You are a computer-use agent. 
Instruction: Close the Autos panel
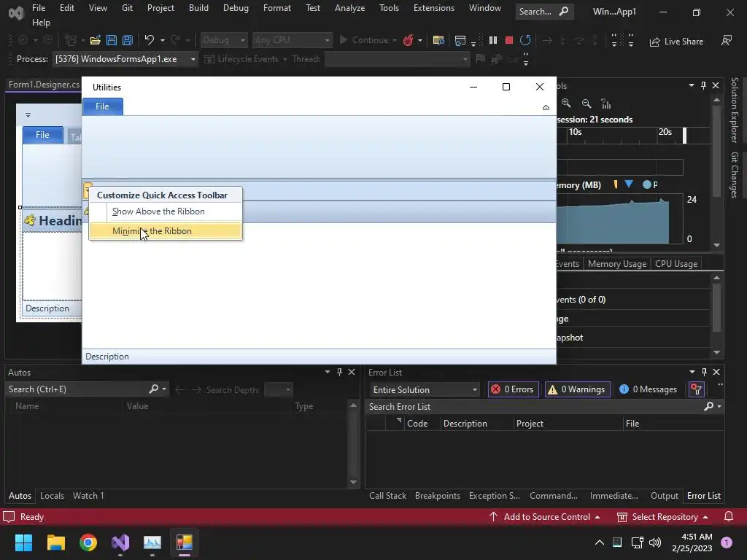pyautogui.click(x=352, y=372)
